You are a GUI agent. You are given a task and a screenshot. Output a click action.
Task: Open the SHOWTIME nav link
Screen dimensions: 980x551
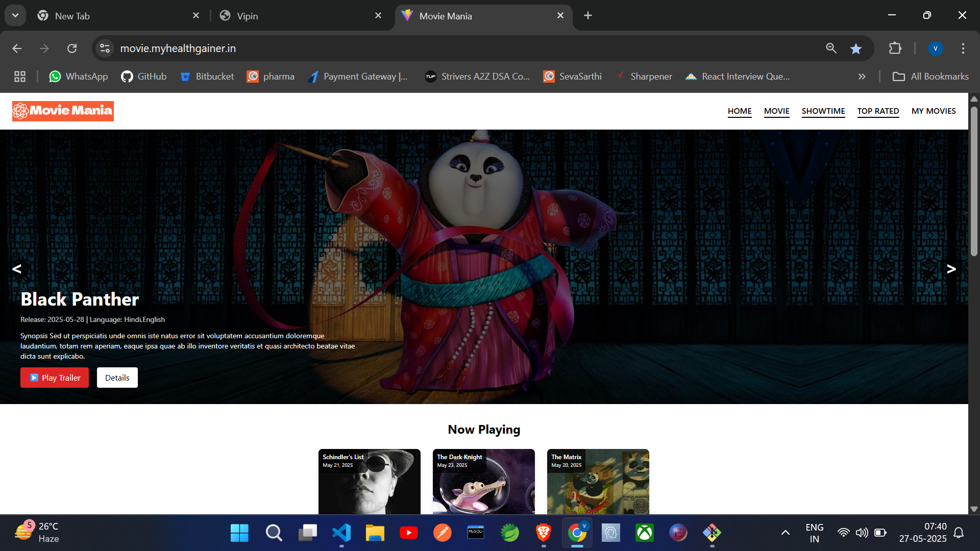click(x=823, y=111)
